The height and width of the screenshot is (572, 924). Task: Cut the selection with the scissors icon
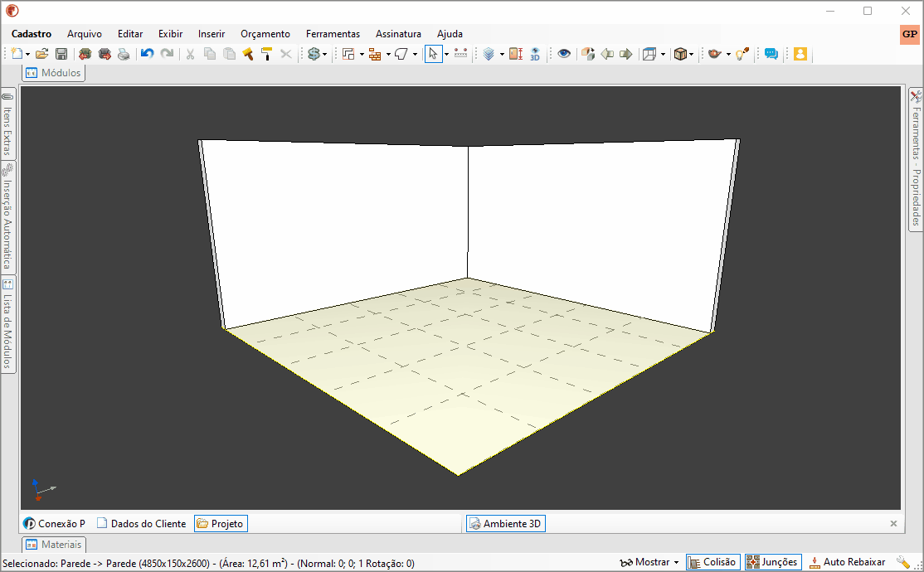(x=190, y=54)
